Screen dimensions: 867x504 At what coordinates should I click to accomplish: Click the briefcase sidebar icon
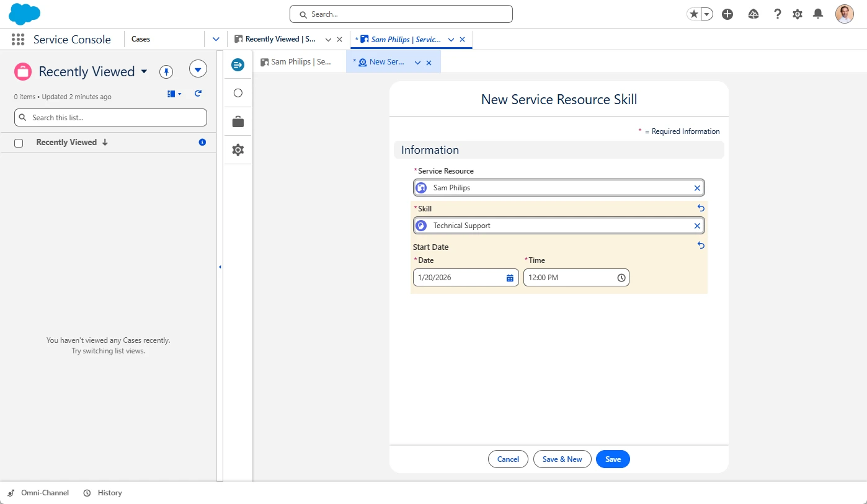238,122
